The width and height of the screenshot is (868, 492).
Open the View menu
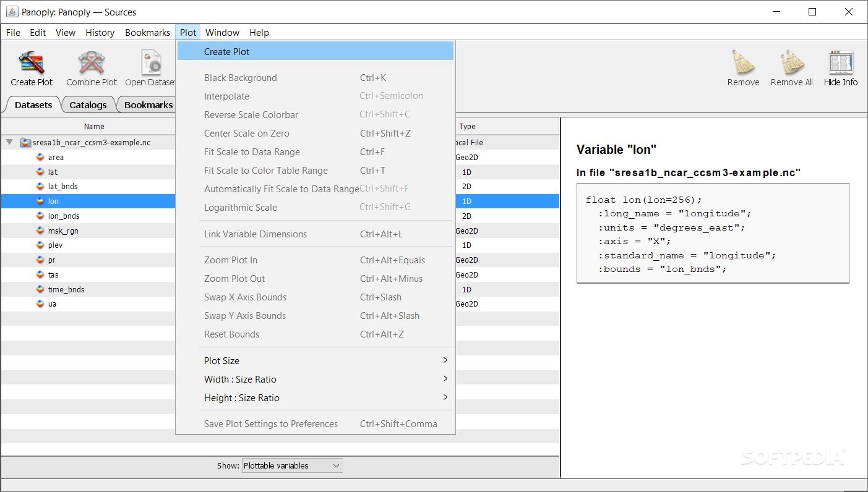click(66, 33)
